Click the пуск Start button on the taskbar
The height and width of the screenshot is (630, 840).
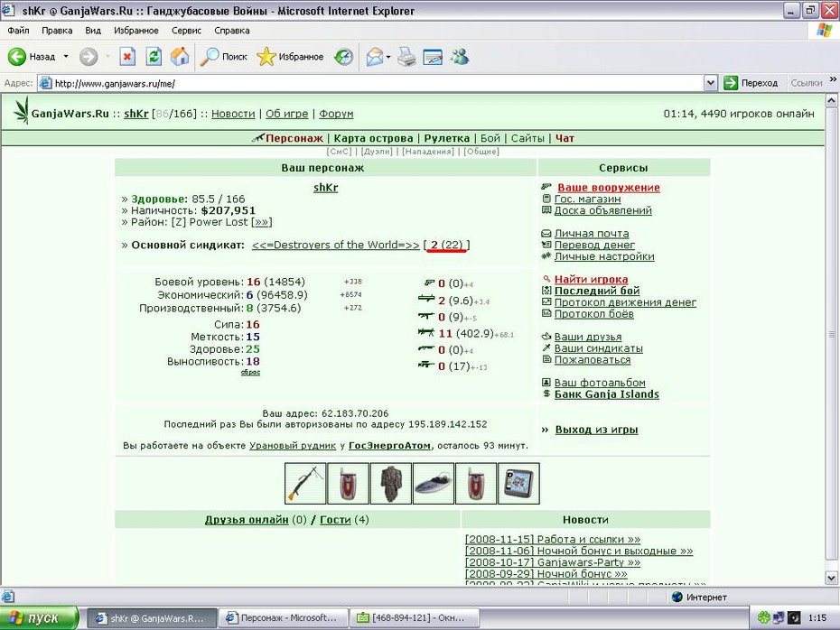click(x=39, y=617)
